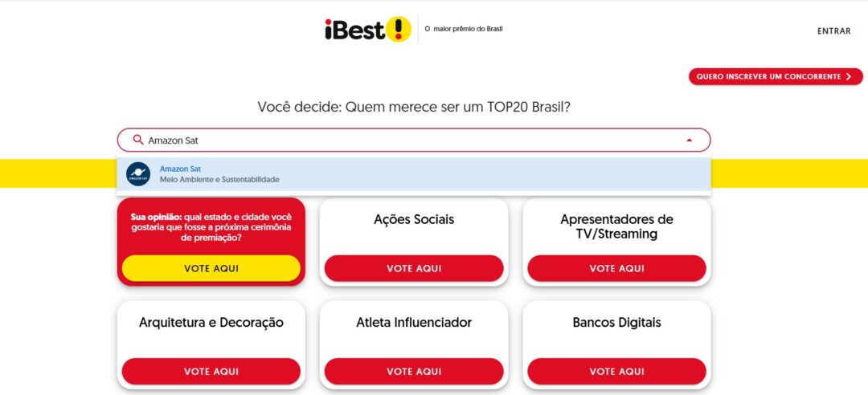Click the search magnifier icon
This screenshot has height=395, width=868.
click(x=138, y=140)
